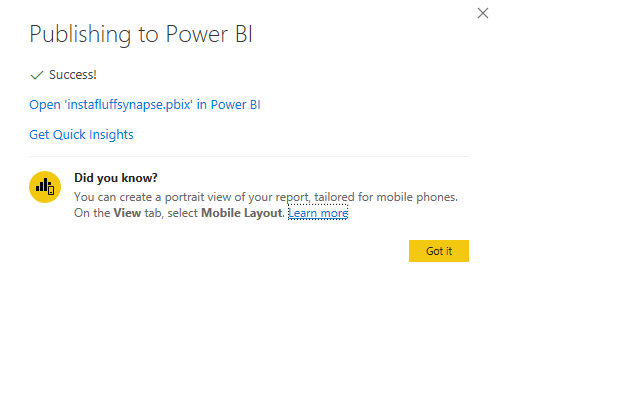Click the bar chart glyph inside yellow circle
The image size is (624, 405).
coord(41,185)
